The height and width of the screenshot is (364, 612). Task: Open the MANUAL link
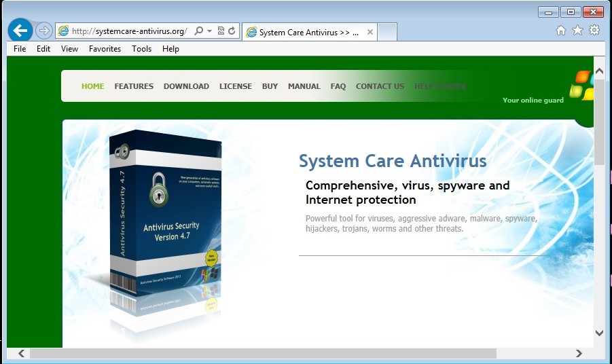point(304,86)
